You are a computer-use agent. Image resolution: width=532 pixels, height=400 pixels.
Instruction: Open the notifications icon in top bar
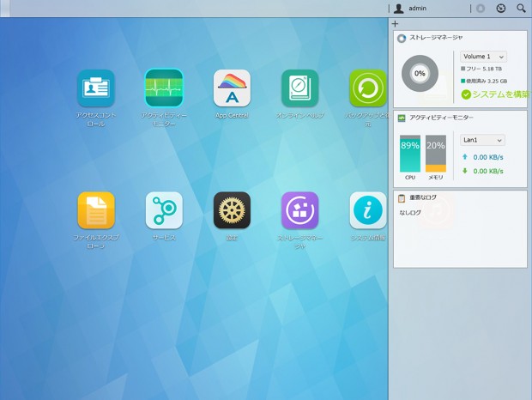point(481,9)
